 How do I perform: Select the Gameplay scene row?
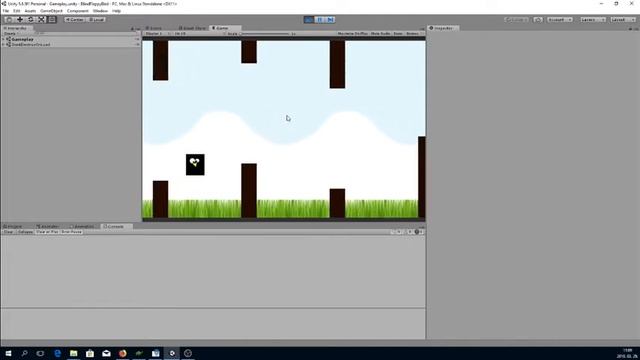pos(71,39)
